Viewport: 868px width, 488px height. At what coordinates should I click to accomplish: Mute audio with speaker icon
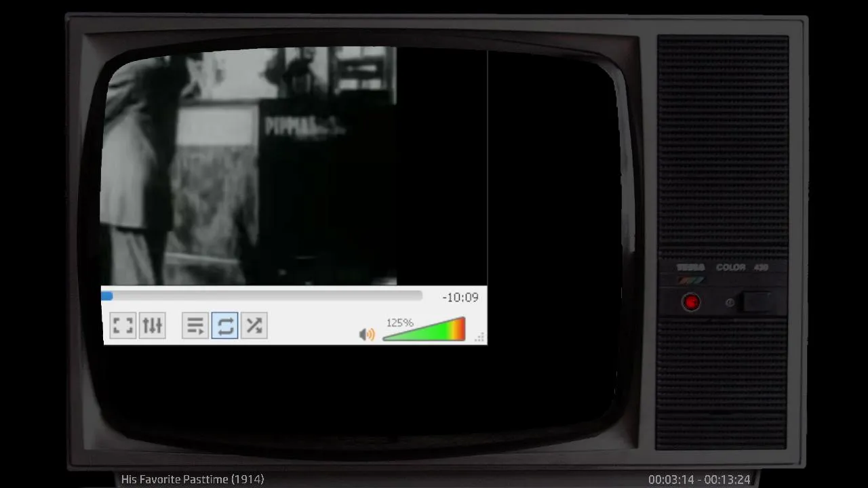click(x=367, y=334)
